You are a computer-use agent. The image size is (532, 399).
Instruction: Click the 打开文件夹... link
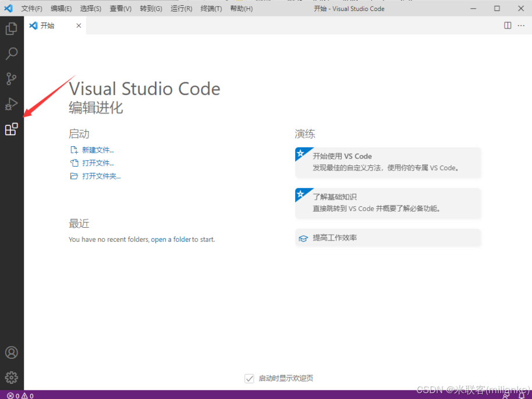95,176
